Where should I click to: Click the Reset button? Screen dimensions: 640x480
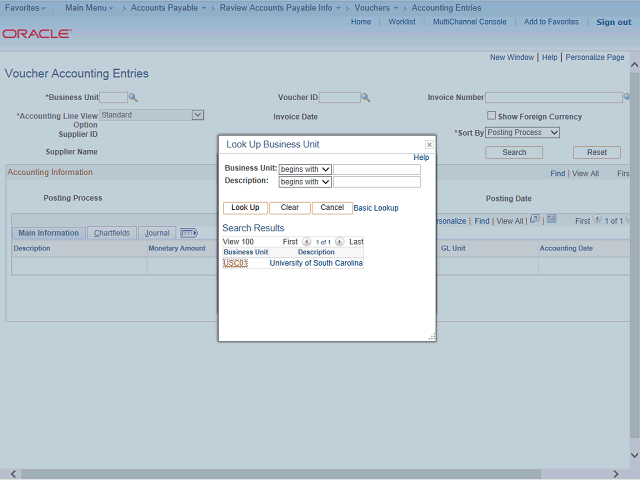(x=597, y=152)
